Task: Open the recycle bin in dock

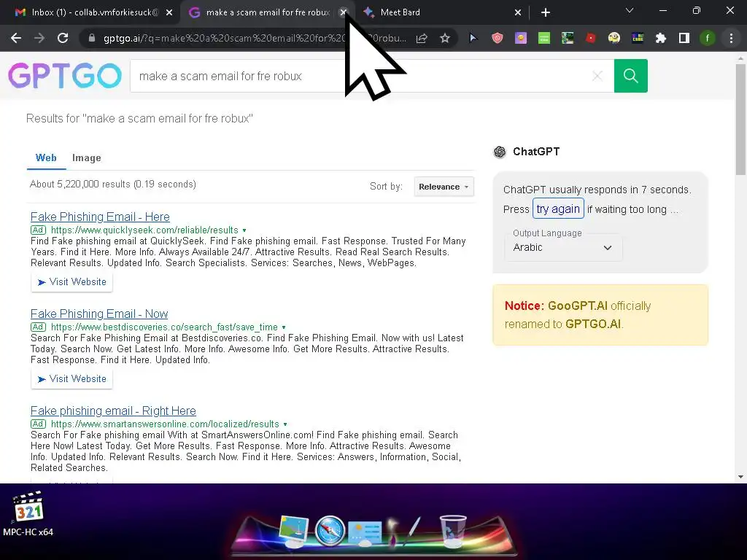Action: [452, 531]
